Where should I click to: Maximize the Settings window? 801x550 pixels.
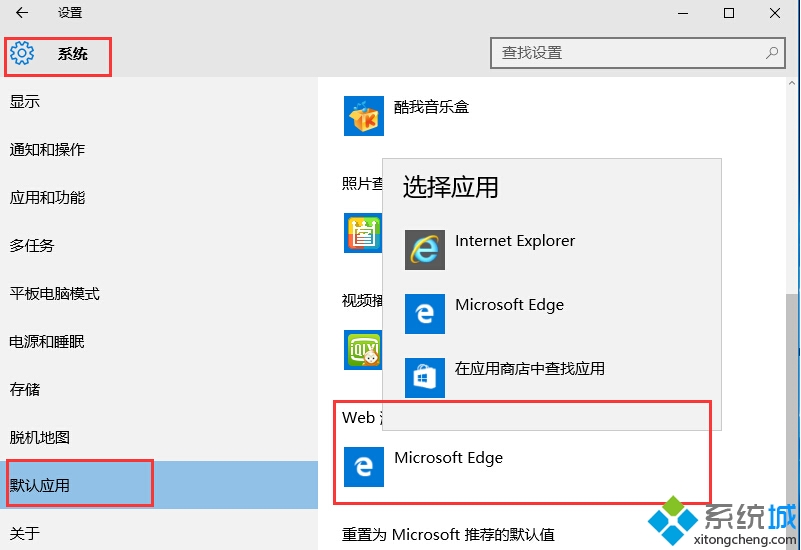tap(729, 13)
